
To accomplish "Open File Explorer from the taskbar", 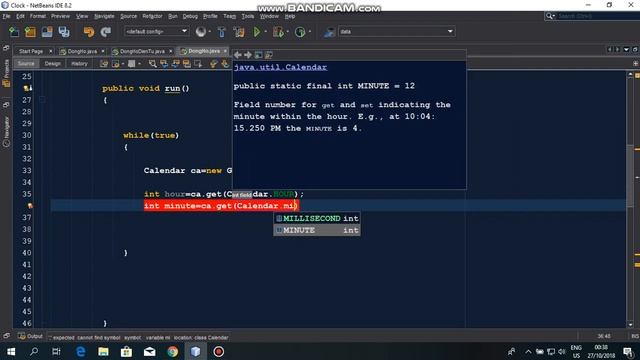I will click(103, 351).
